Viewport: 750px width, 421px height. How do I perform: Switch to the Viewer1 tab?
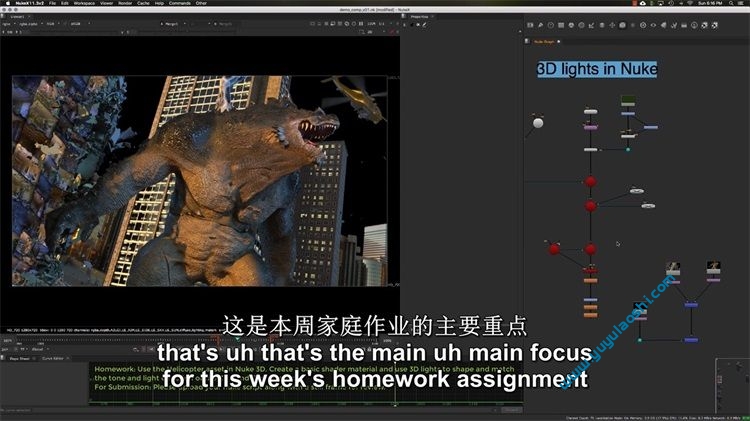tap(17, 16)
